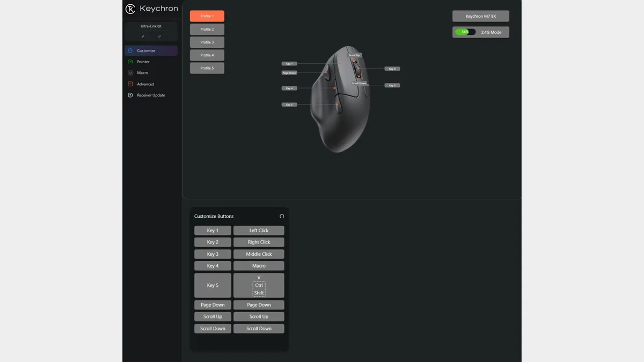Click the 66% battery level bar
This screenshot has width=644, height=362.
click(x=465, y=32)
